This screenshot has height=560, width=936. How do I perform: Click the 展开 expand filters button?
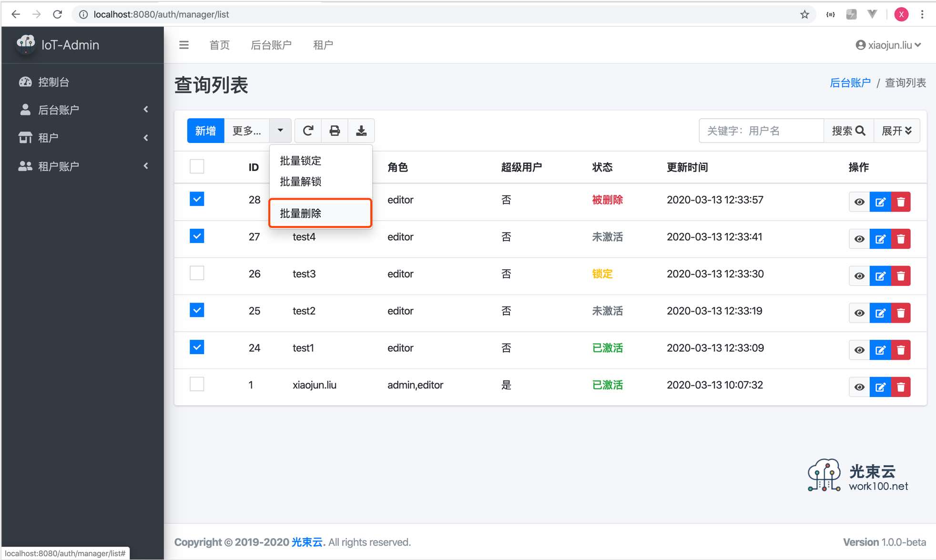(896, 131)
